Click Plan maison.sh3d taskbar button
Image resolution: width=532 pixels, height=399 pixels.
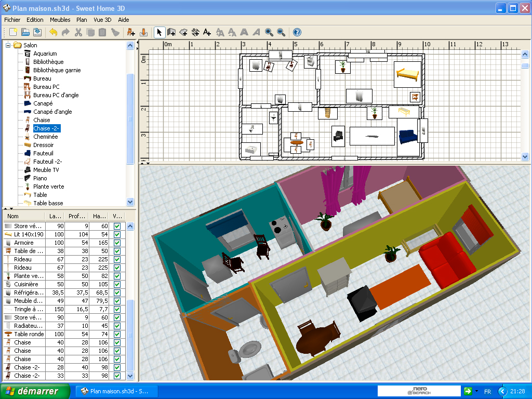pyautogui.click(x=116, y=391)
